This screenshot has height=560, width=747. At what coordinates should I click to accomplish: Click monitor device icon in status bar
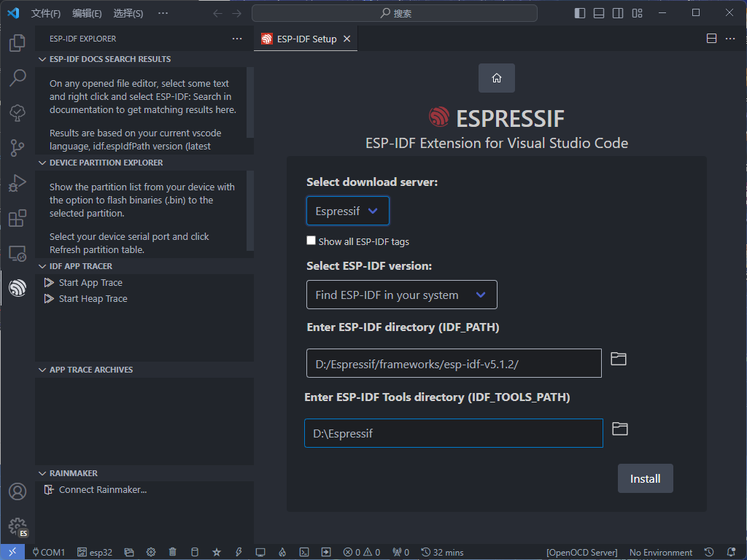pos(260,552)
